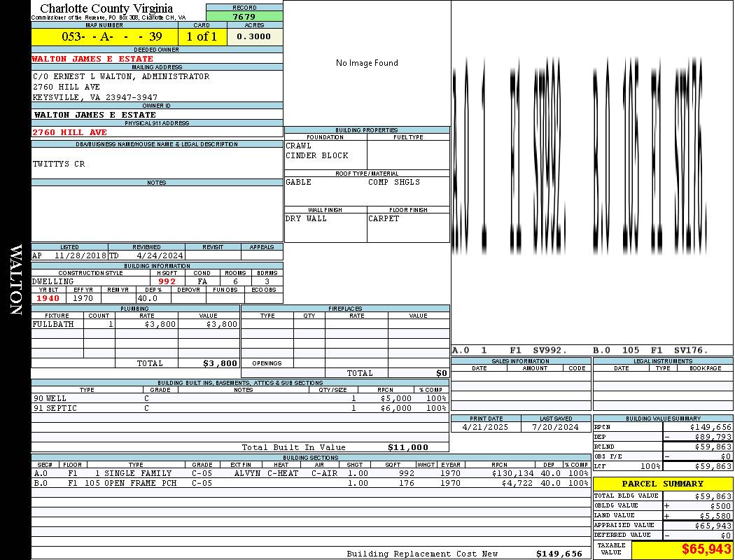
Task: Click the print date 4/21/2025
Action: coord(486,426)
